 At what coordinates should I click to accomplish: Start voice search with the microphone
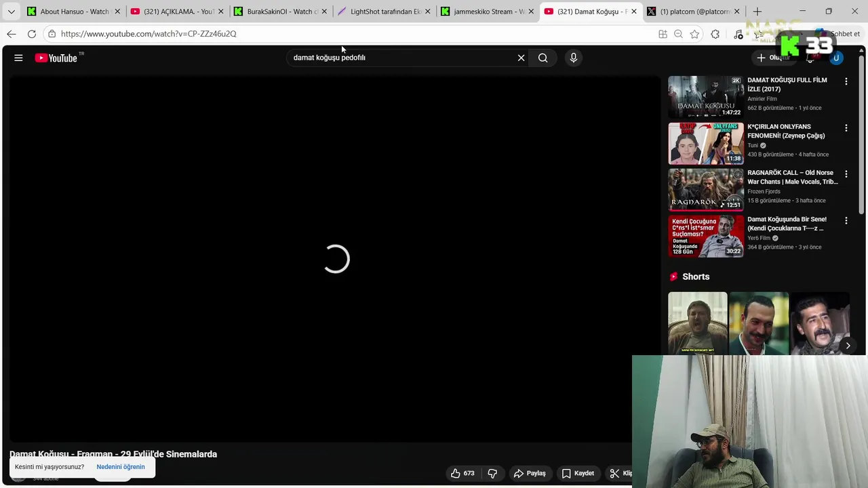[x=574, y=58]
